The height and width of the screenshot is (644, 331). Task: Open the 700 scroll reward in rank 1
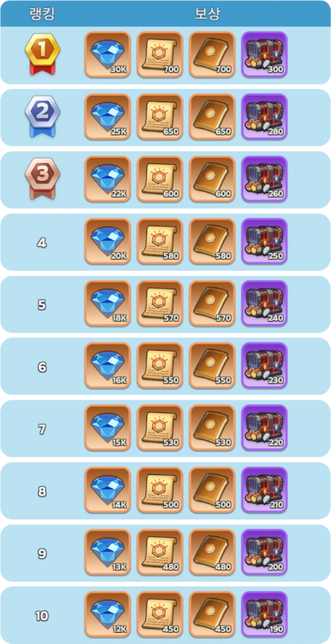160,54
